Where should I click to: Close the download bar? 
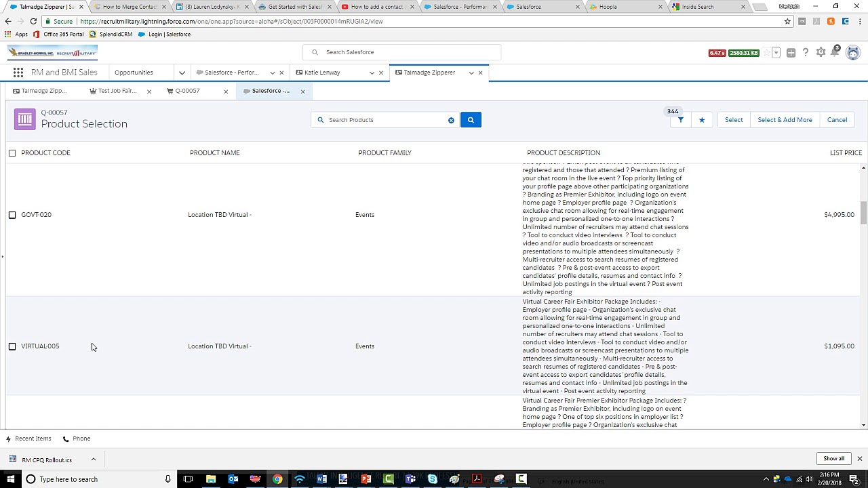(859, 459)
